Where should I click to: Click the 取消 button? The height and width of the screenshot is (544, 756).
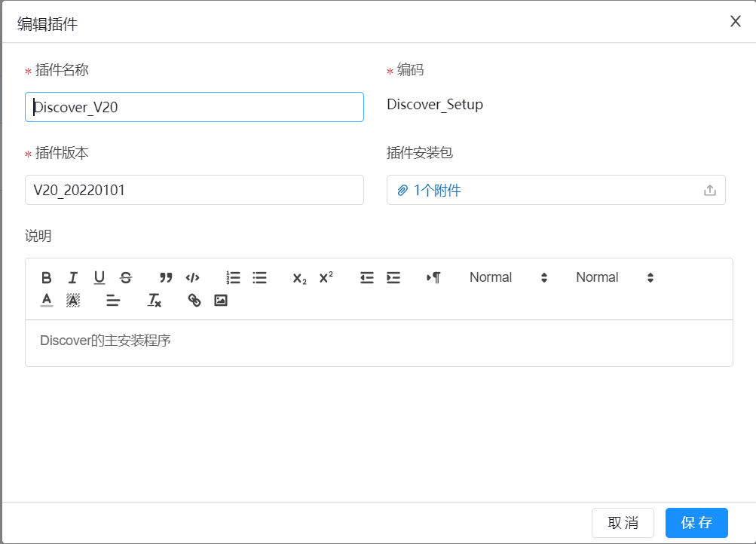pos(623,523)
